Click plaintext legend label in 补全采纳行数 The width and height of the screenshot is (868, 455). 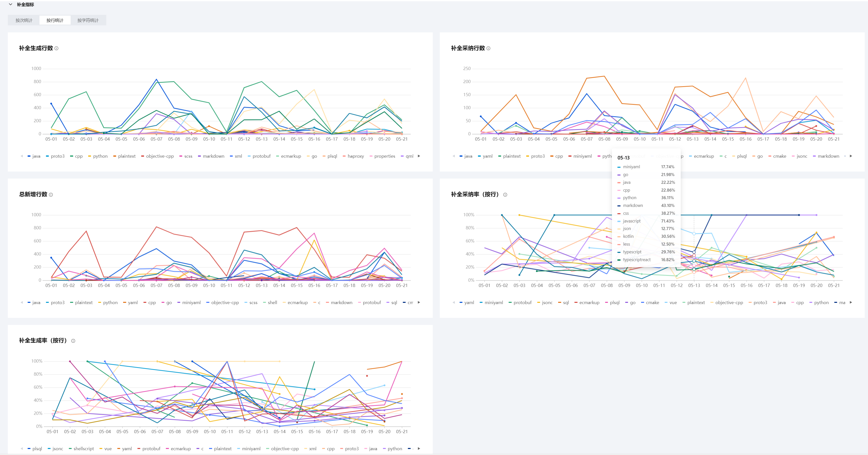click(x=511, y=156)
